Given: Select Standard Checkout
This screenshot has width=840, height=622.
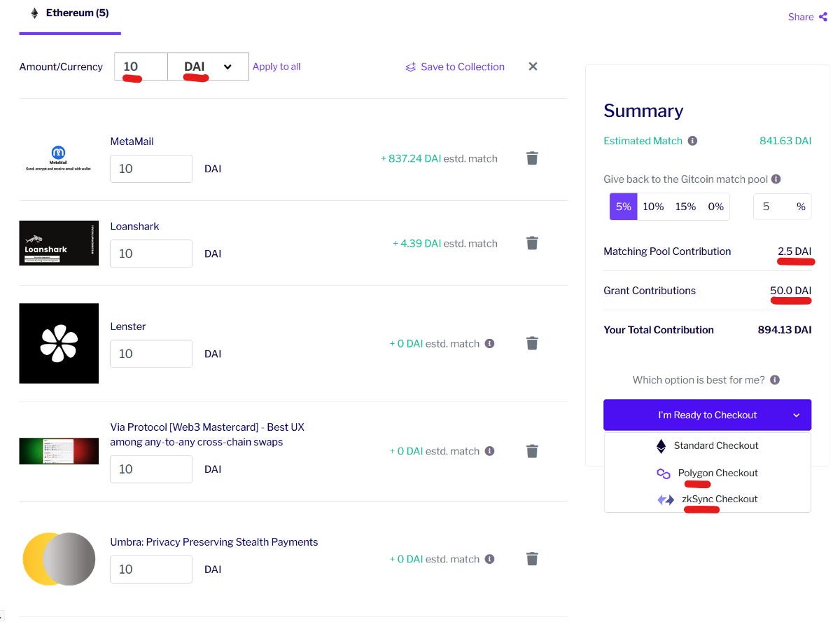Looking at the screenshot, I should coord(715,446).
